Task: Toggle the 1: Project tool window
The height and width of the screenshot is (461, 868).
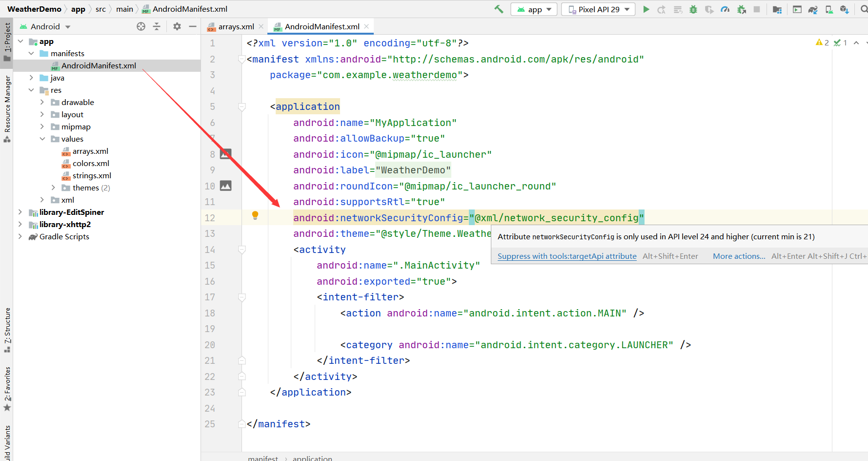Action: (x=7, y=42)
